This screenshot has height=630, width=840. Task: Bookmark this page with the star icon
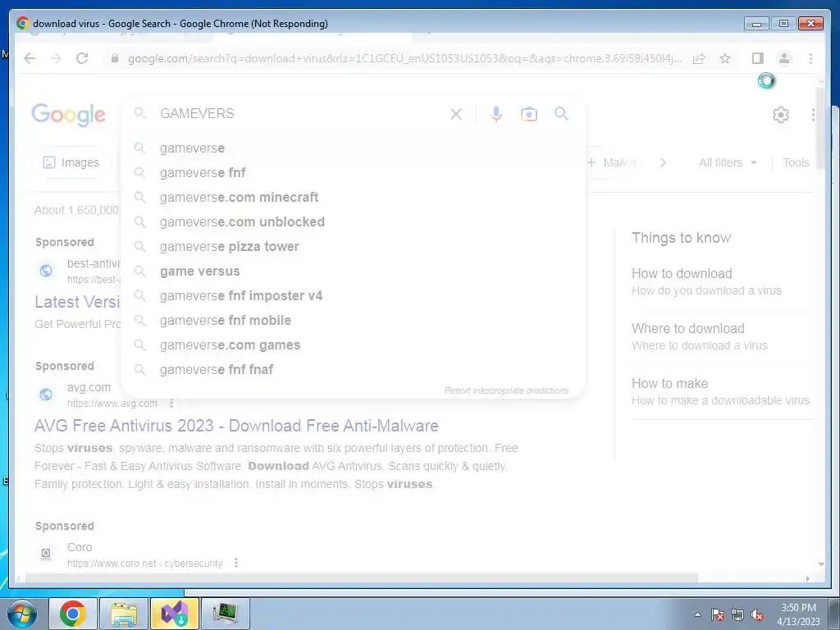(x=725, y=58)
